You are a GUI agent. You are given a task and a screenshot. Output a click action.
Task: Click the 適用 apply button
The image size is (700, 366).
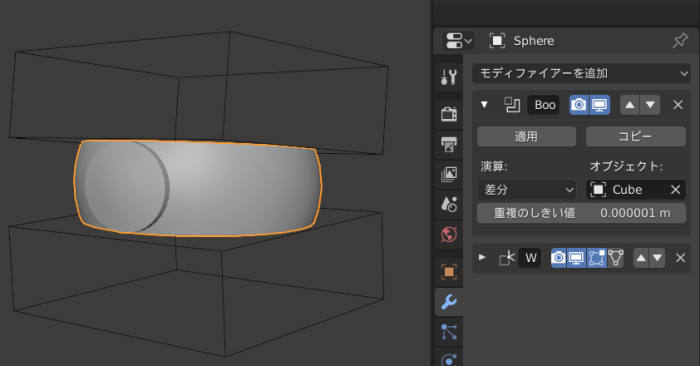click(526, 136)
